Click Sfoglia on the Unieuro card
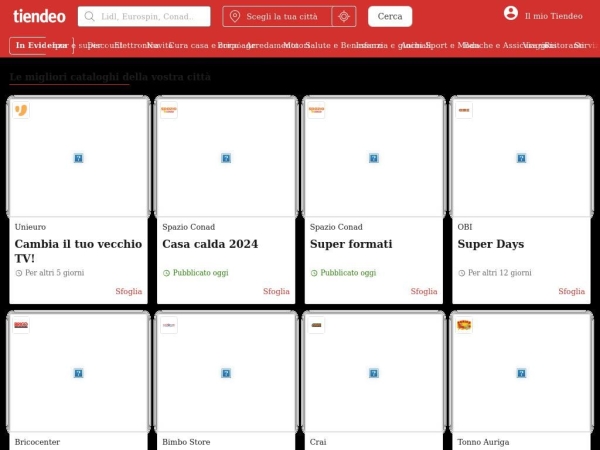The height and width of the screenshot is (450, 600). pos(129,292)
